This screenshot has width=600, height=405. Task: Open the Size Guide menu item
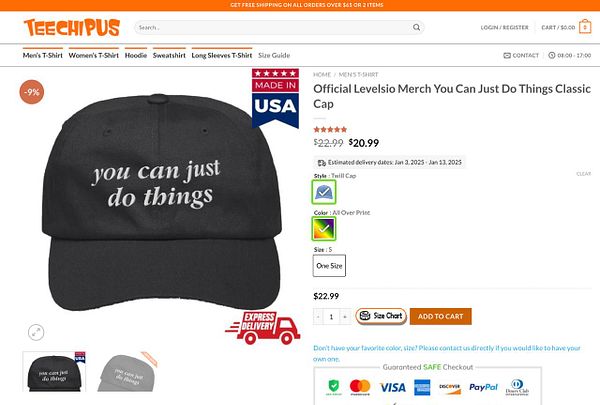274,55
